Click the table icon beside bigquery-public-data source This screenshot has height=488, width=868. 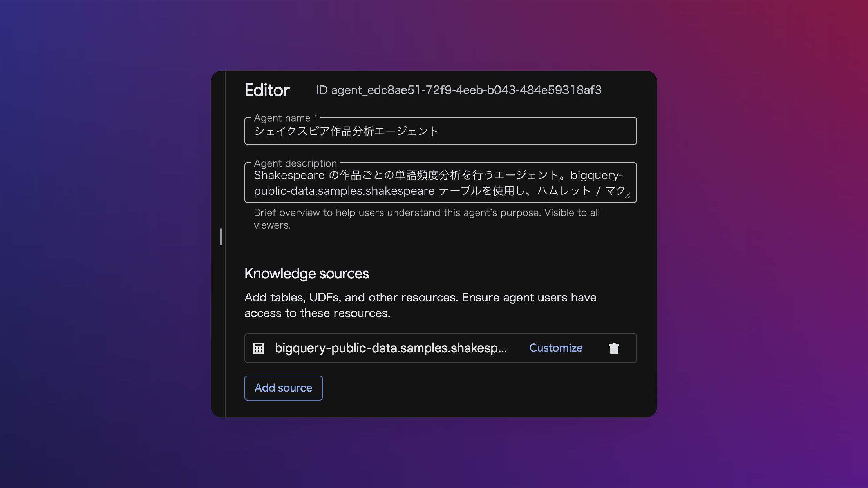pyautogui.click(x=259, y=348)
